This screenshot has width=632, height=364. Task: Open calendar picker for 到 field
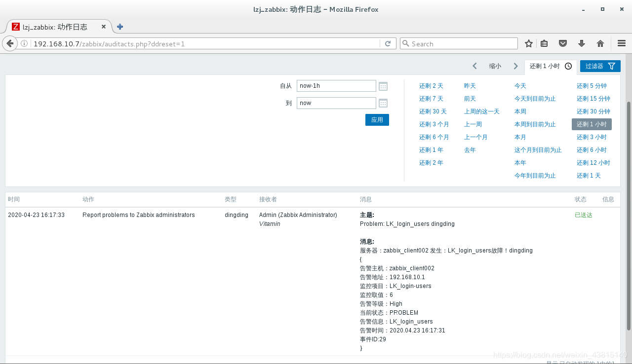tap(383, 103)
